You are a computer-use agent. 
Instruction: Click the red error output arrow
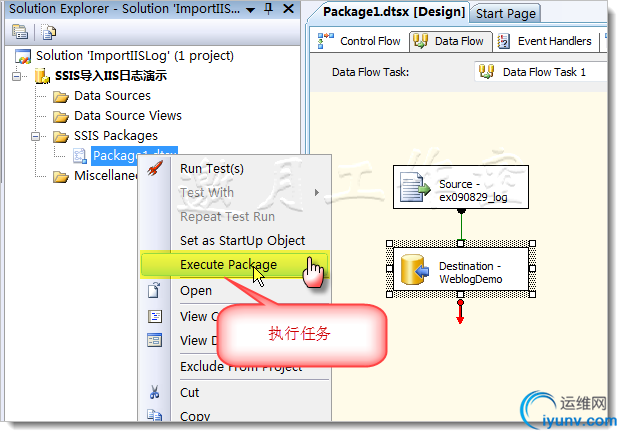pyautogui.click(x=461, y=311)
